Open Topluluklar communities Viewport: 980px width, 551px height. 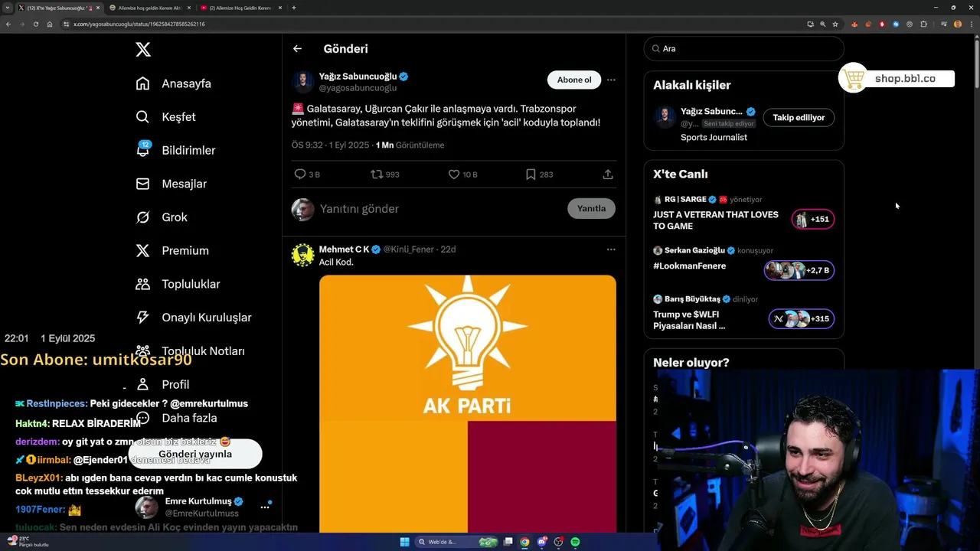(x=178, y=284)
